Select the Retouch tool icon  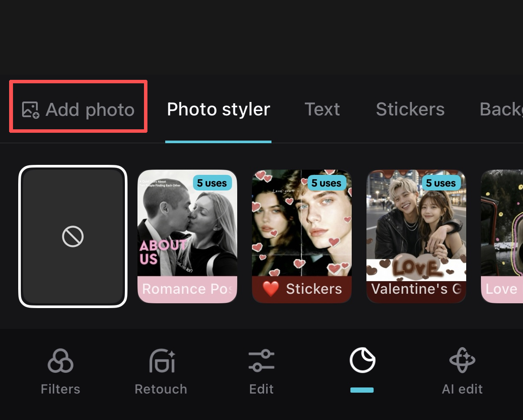pos(161,361)
